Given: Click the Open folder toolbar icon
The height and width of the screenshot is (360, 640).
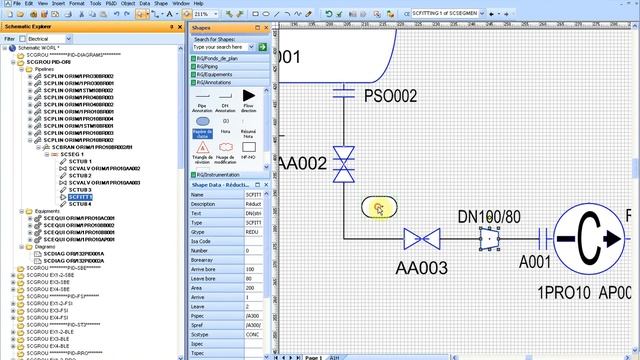Looking at the screenshot, I should (x=20, y=14).
